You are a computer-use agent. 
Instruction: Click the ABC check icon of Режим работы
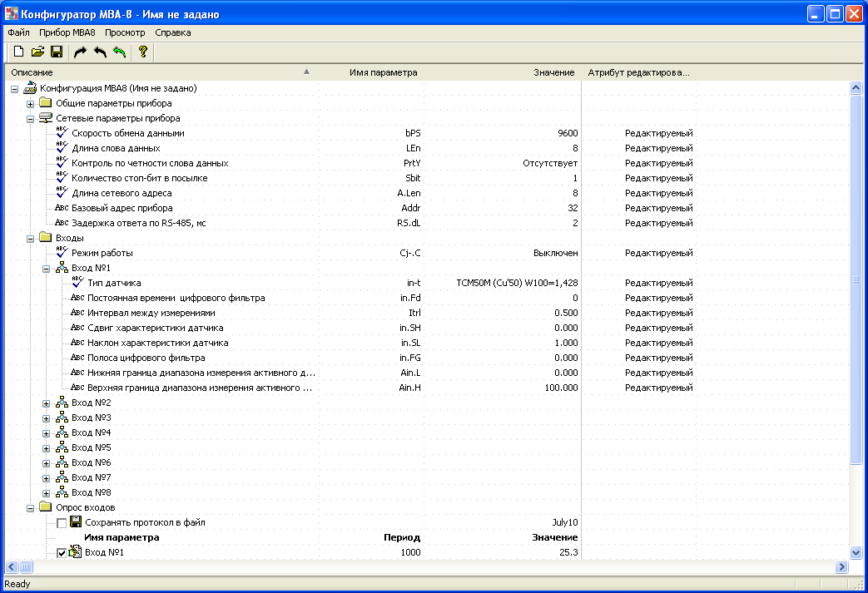pyautogui.click(x=62, y=252)
